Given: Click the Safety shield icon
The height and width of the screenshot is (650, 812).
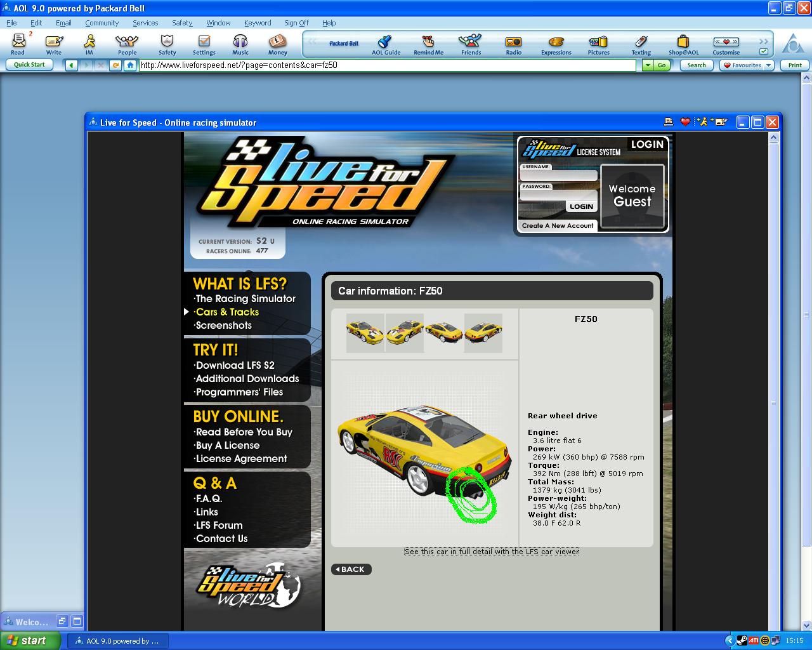Looking at the screenshot, I should [167, 44].
